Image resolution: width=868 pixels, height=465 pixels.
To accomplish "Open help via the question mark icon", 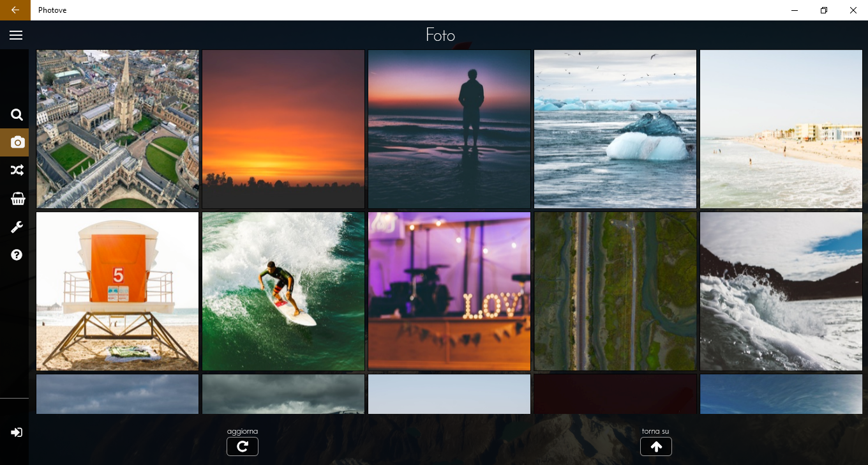I will tap(17, 255).
